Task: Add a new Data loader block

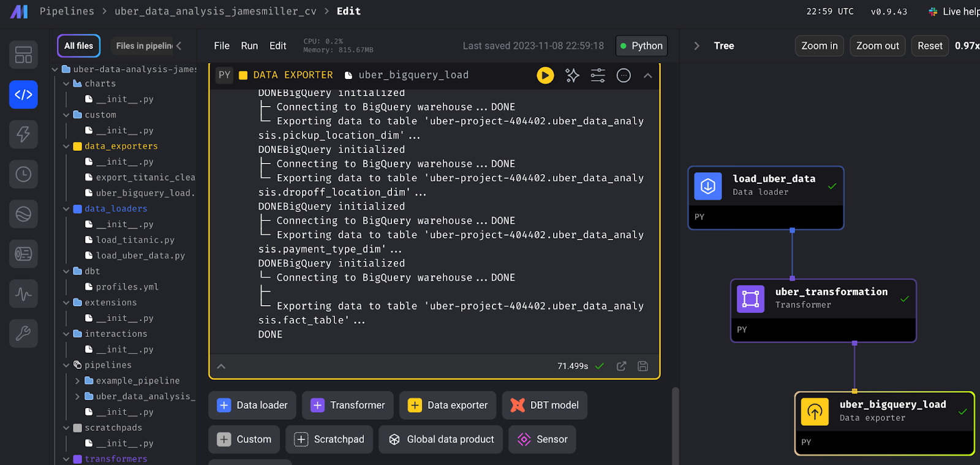Action: 252,406
